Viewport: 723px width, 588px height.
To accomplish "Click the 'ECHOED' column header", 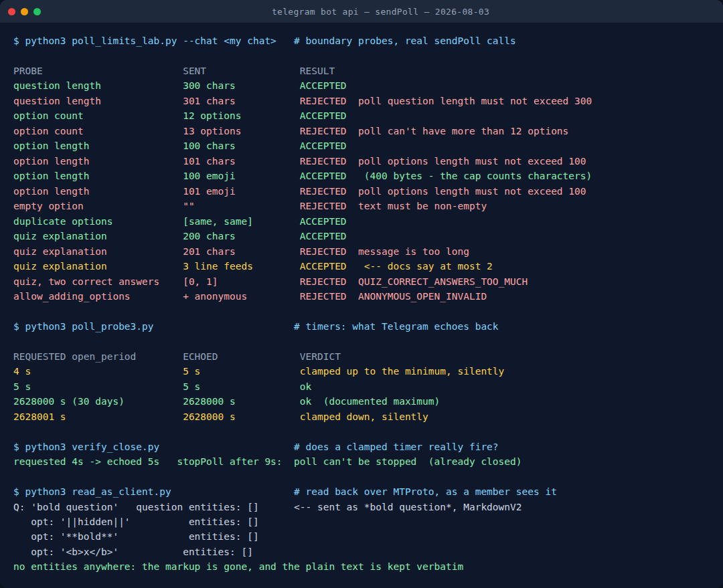I will [200, 357].
